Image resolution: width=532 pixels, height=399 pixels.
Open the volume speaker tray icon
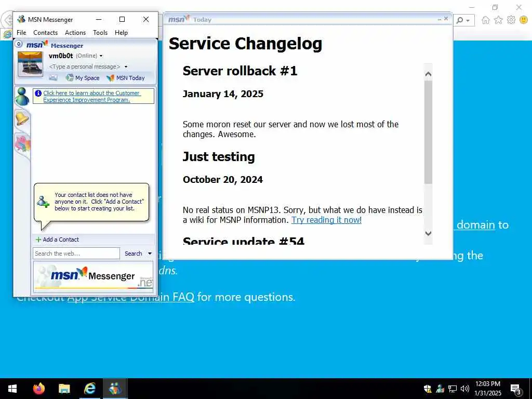coord(464,389)
